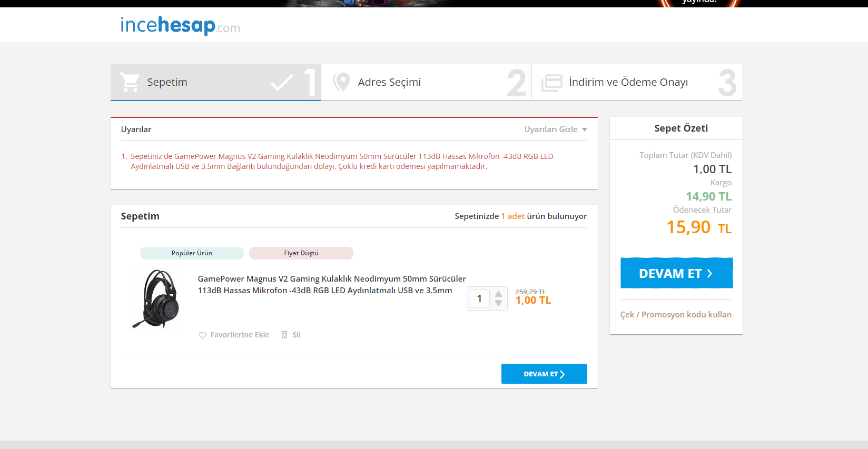Click the checkmark icon on the Sepetim step
This screenshot has width=868, height=449.
pyautogui.click(x=282, y=82)
